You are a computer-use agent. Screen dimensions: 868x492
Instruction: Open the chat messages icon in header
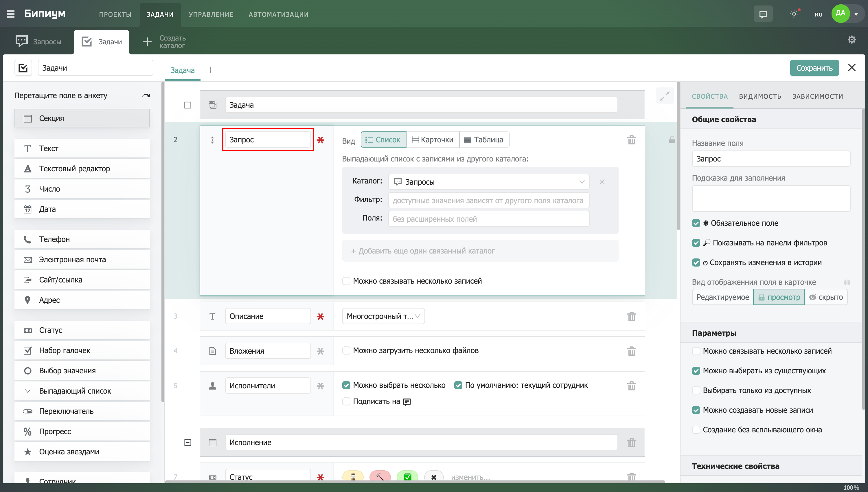763,14
